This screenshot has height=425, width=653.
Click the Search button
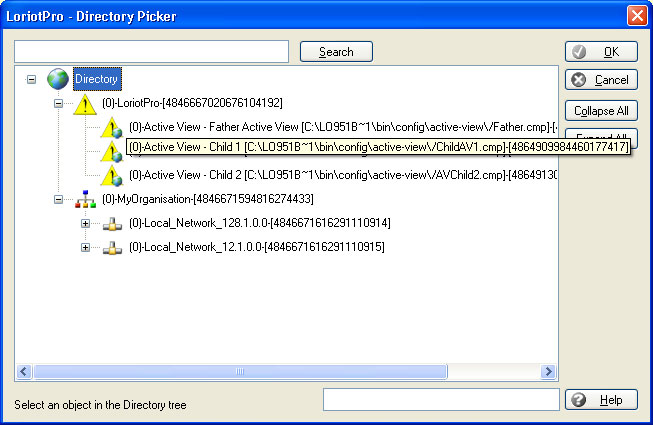tap(336, 52)
